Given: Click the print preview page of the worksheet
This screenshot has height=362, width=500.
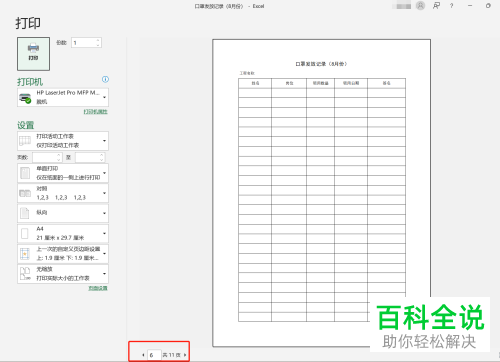Looking at the screenshot, I should pos(321,193).
